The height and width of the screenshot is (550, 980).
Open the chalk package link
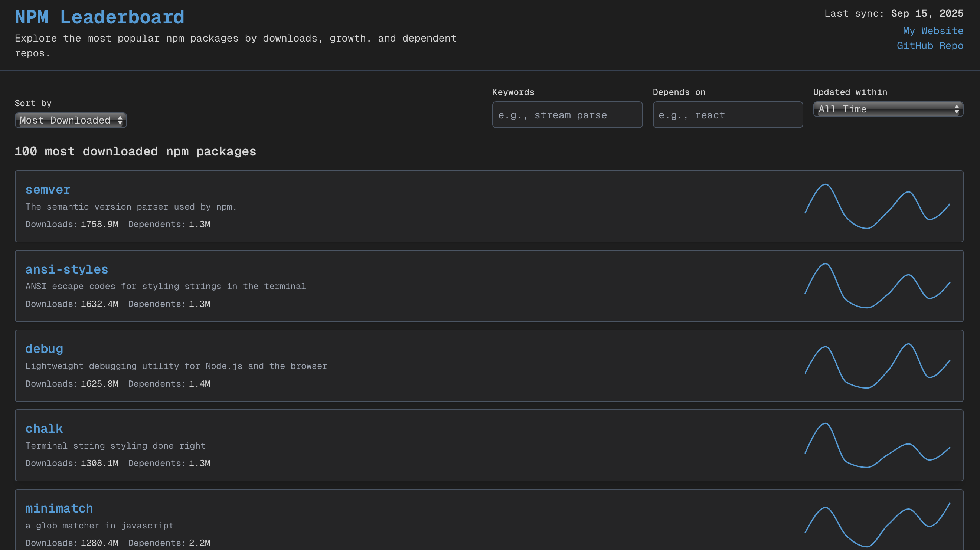click(44, 429)
